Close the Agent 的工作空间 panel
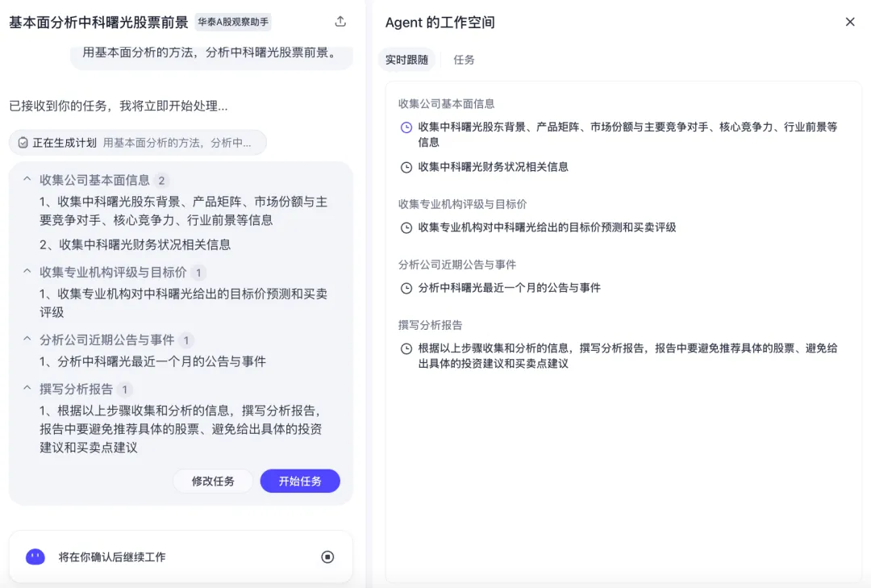The width and height of the screenshot is (871, 588). (850, 22)
